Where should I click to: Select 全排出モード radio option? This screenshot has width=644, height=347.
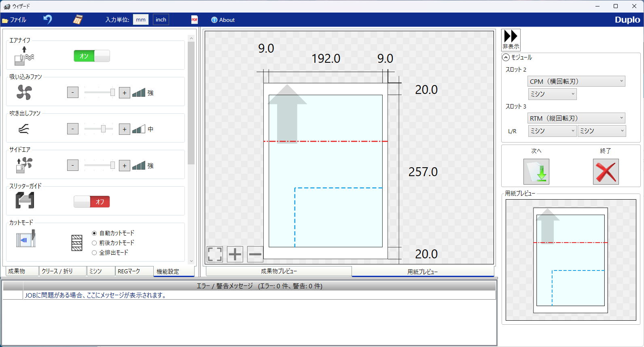click(110, 253)
